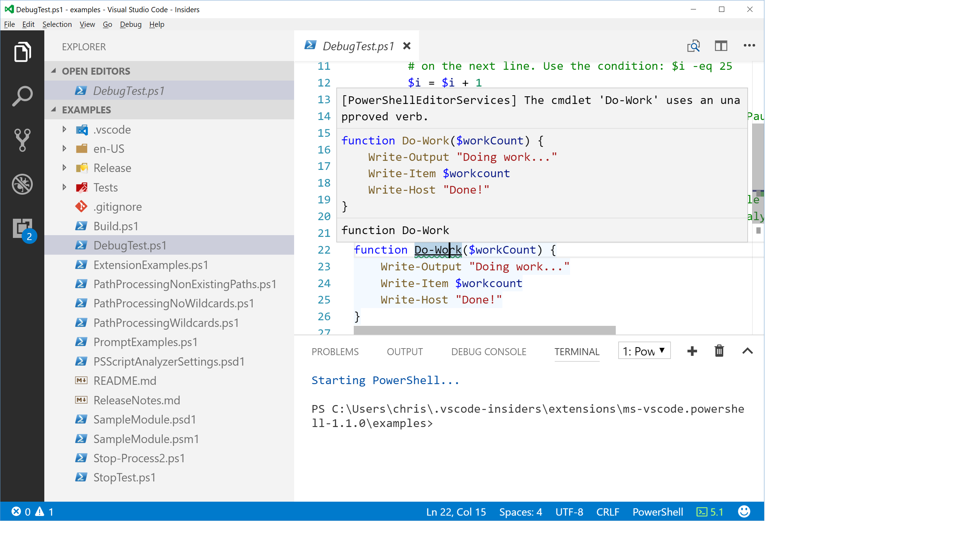980x554 pixels.
Task: Select the TERMINAL panel tab
Action: [577, 352]
